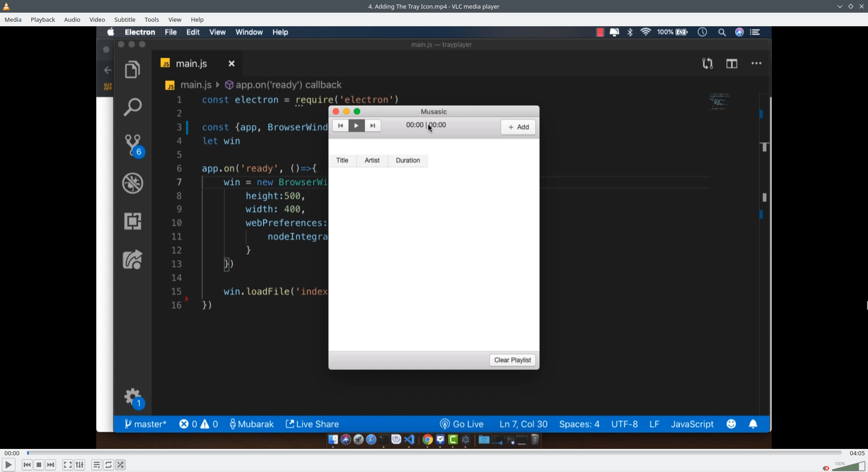This screenshot has width=868, height=472.
Task: Click Musasic previous track button
Action: click(x=340, y=126)
